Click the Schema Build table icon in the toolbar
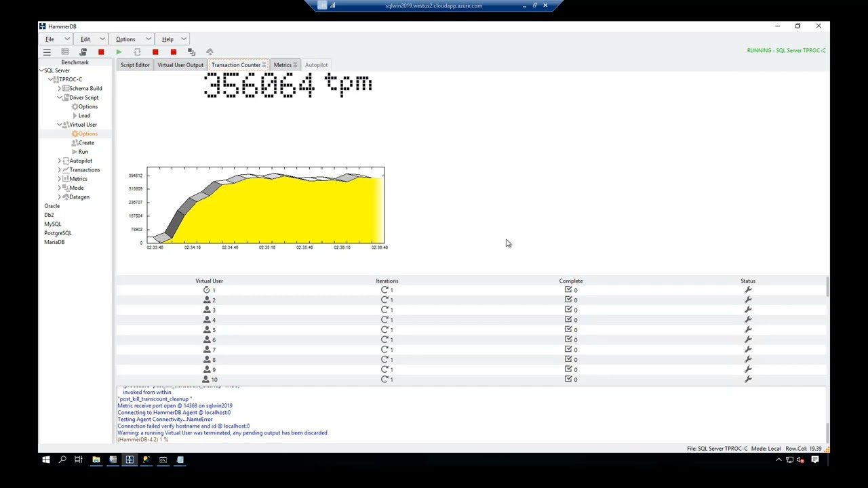The width and height of the screenshot is (868, 488). (x=65, y=52)
